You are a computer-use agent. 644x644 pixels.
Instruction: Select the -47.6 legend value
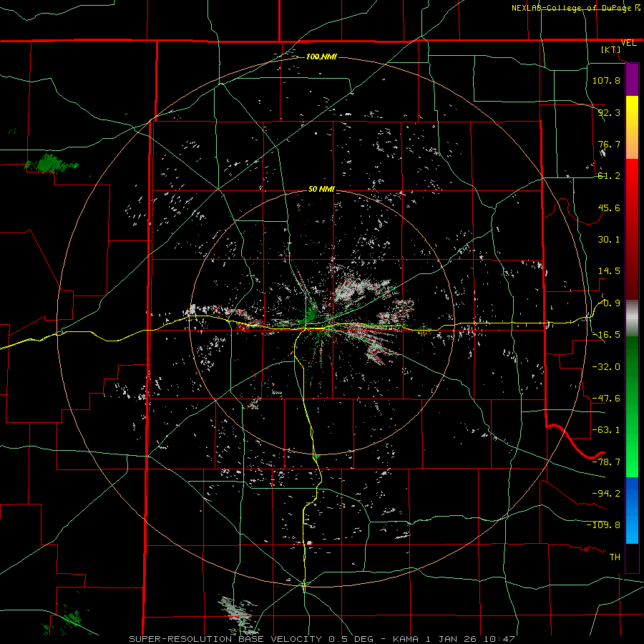606,399
